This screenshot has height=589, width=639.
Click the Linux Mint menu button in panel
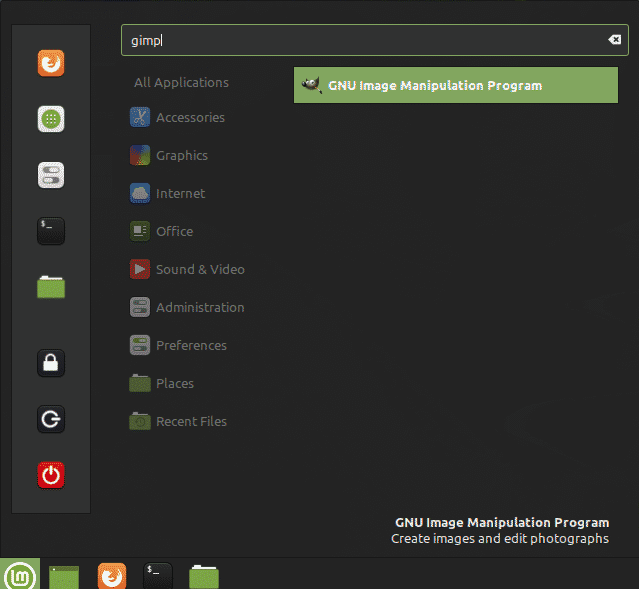[x=20, y=575]
